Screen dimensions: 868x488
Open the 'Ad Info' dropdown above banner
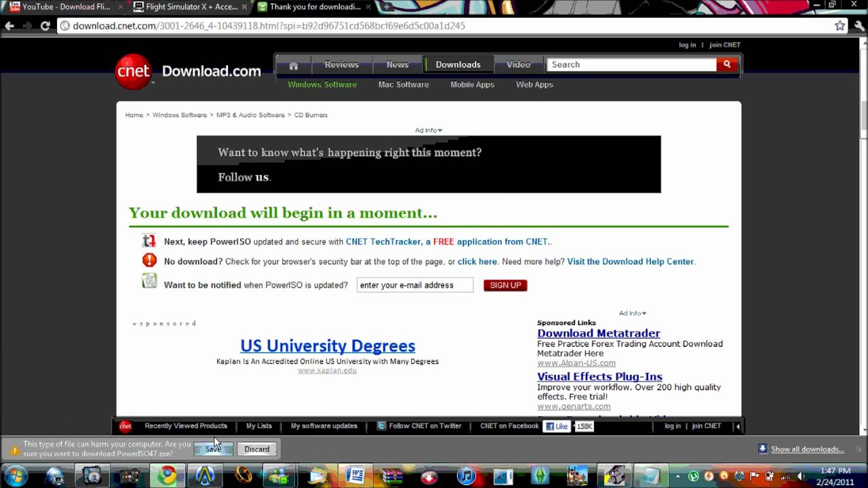pos(429,130)
